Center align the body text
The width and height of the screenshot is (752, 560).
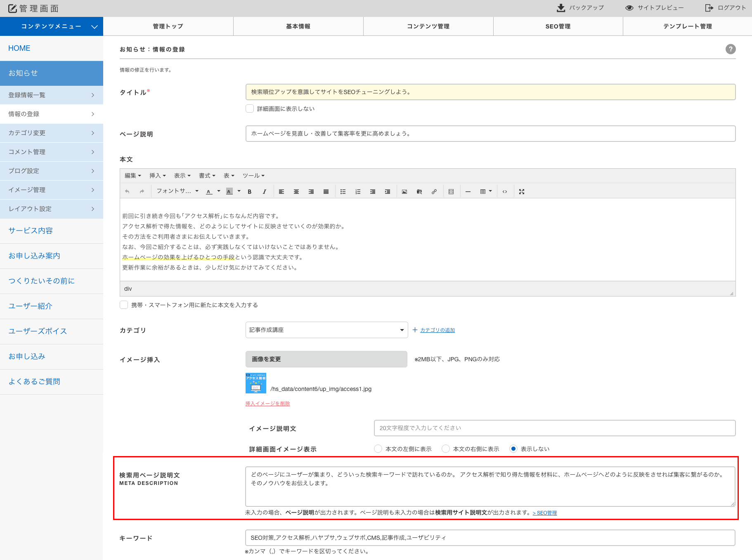296,192
